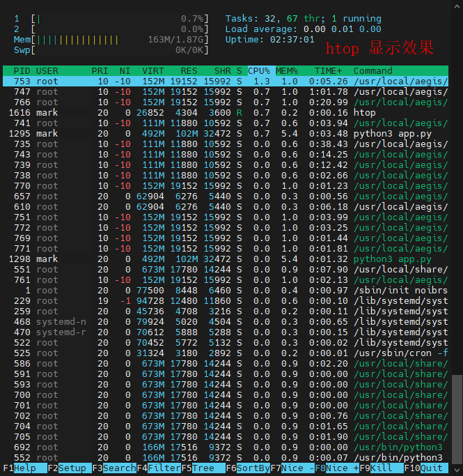This screenshot has width=463, height=476.
Task: Sort by the MEM% column header
Action: (x=287, y=70)
